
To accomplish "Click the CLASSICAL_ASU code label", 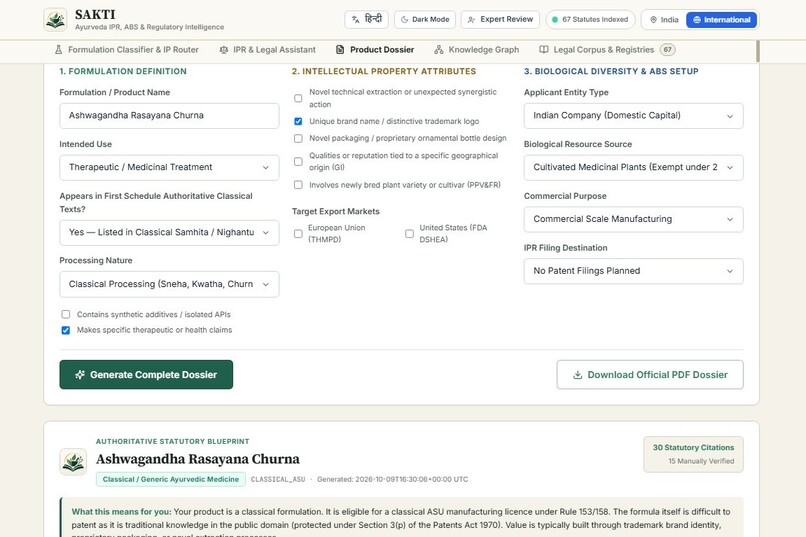I will (278, 479).
